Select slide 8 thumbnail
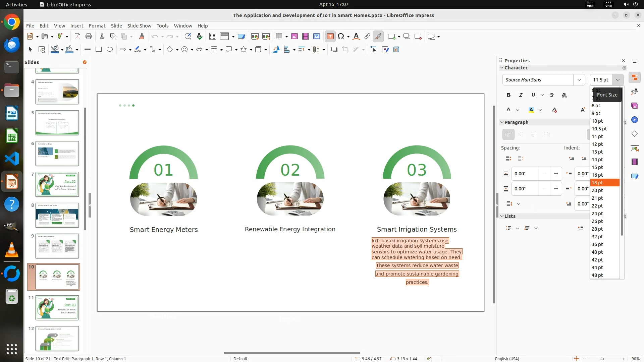This screenshot has height=362, width=644. [57, 215]
